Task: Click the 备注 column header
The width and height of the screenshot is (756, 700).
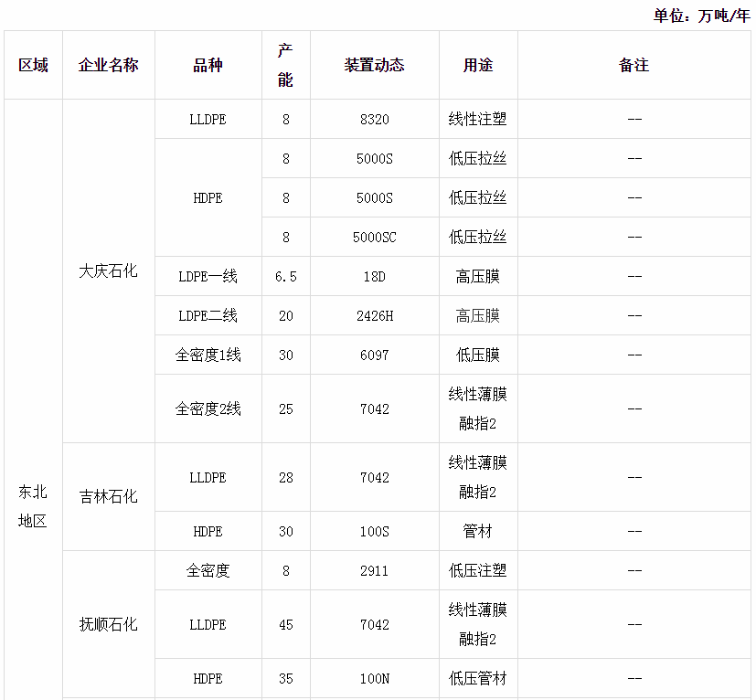Action: (x=634, y=65)
